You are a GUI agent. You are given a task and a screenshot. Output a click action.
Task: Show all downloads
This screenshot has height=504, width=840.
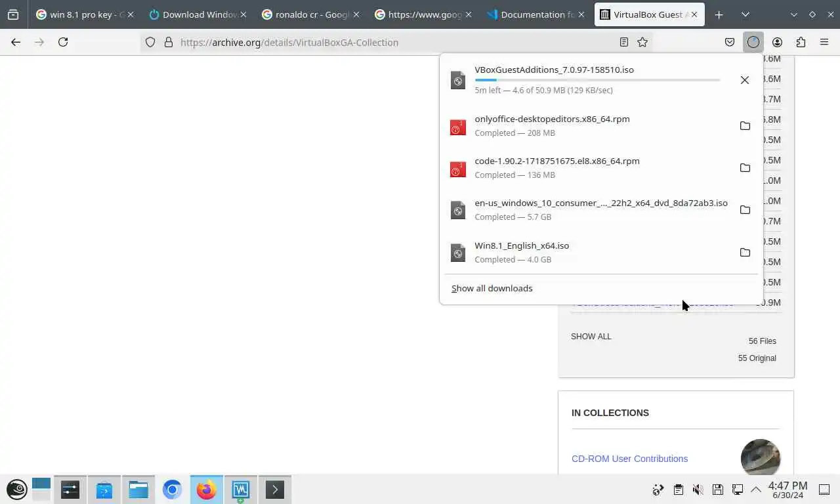[492, 288]
